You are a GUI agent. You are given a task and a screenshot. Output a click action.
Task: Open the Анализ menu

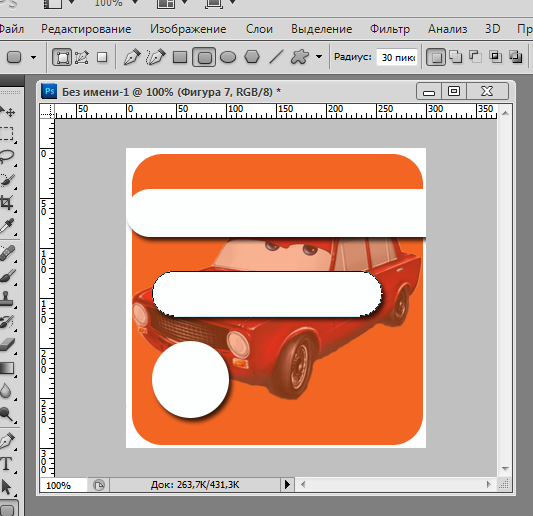pyautogui.click(x=447, y=29)
